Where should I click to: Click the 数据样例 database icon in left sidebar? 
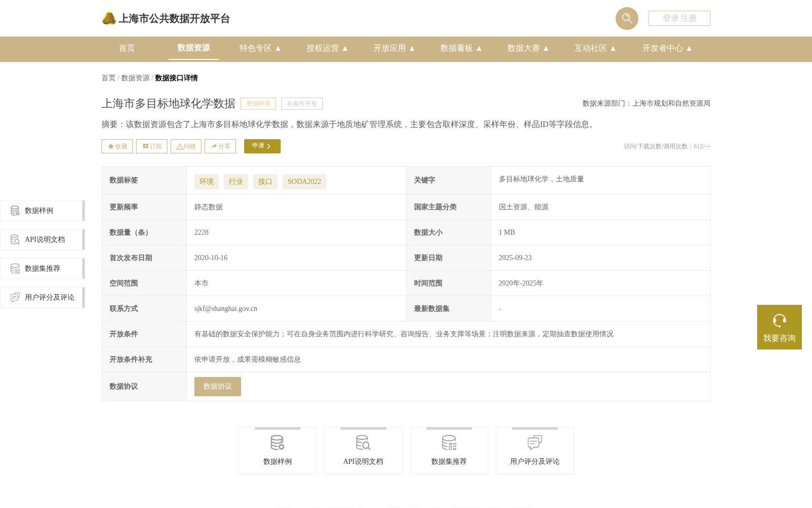[15, 210]
